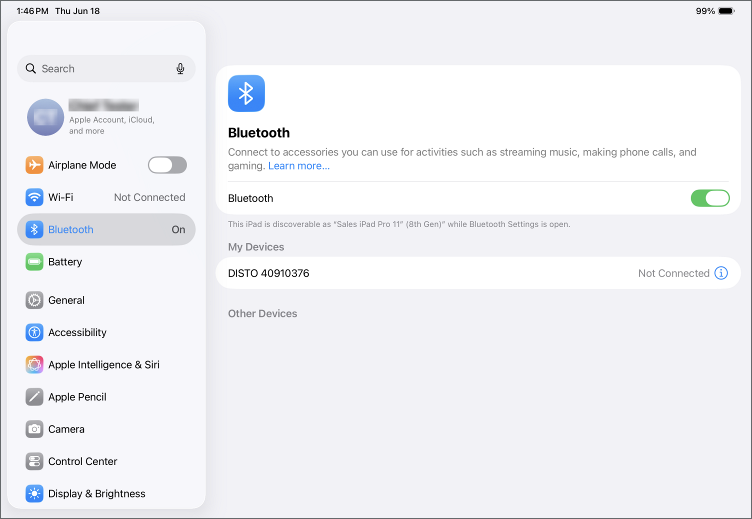Click the Wi-Fi icon in sidebar
This screenshot has height=519, width=752.
pyautogui.click(x=35, y=197)
